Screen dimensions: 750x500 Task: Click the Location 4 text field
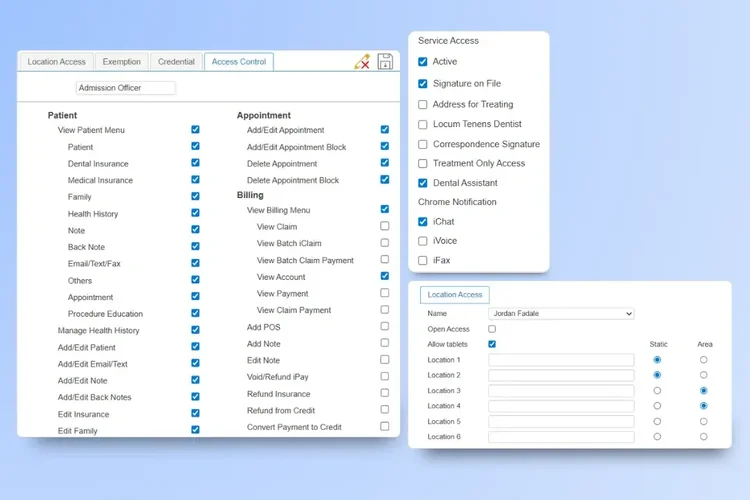[561, 406]
